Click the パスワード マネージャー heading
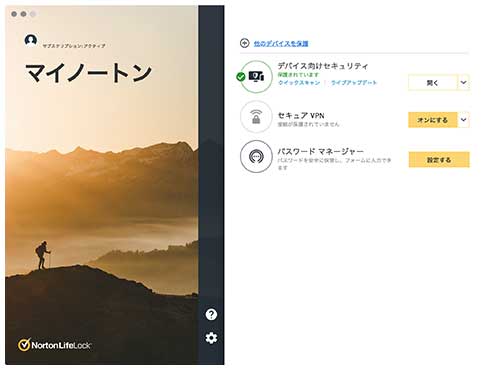The image size is (490, 370). (x=321, y=151)
